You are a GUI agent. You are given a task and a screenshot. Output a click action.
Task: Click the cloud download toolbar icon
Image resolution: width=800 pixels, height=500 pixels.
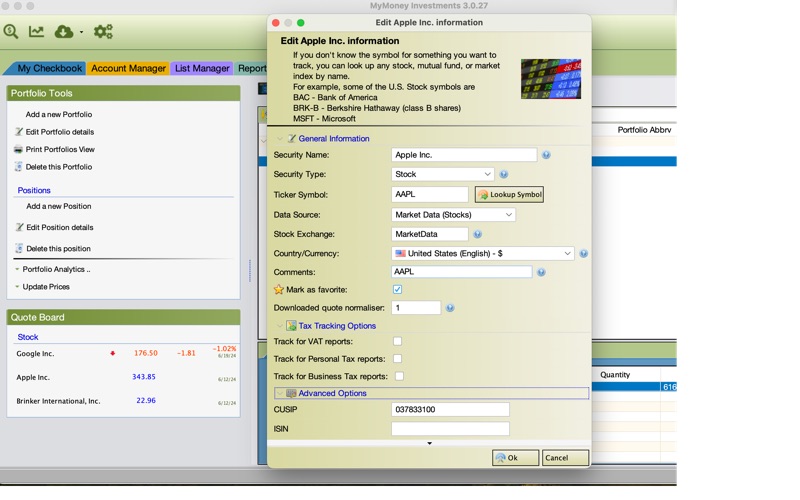coord(64,32)
